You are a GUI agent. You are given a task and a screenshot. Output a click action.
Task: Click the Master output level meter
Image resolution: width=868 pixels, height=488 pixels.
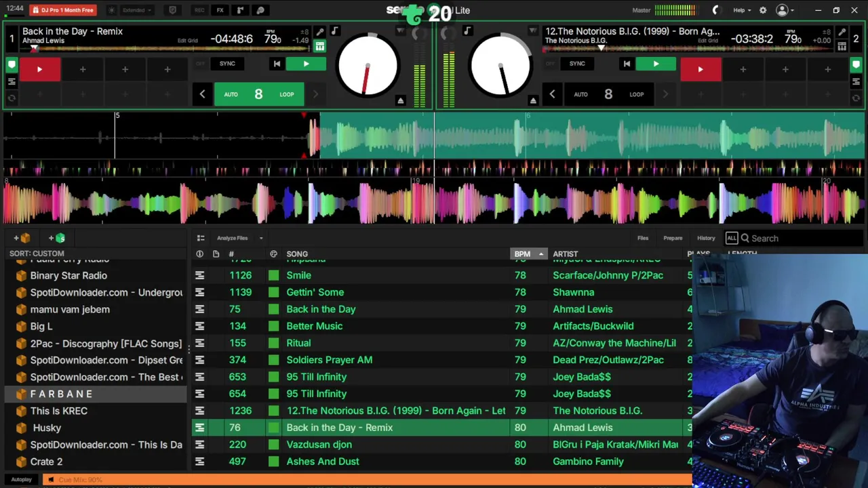[675, 10]
